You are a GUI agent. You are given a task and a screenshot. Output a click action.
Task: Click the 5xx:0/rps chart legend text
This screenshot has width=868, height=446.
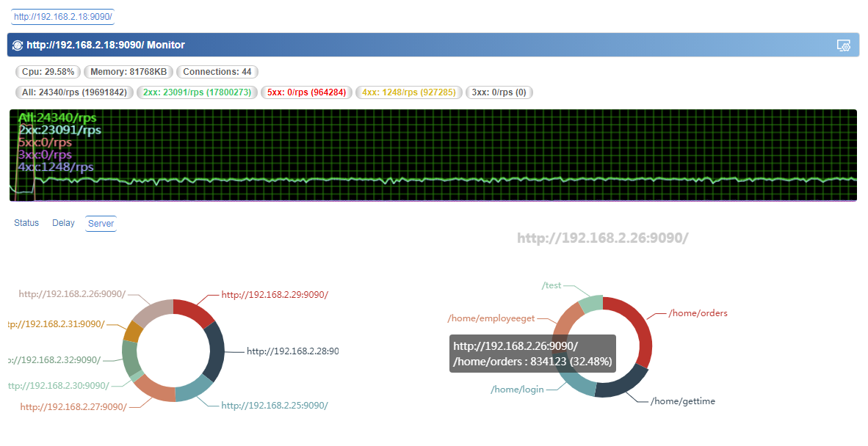point(45,142)
